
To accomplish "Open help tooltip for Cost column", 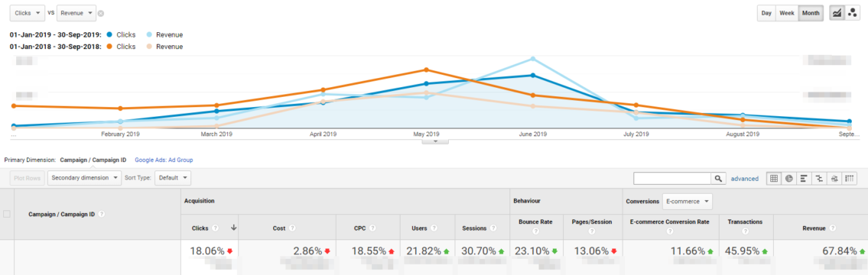I will [x=291, y=228].
